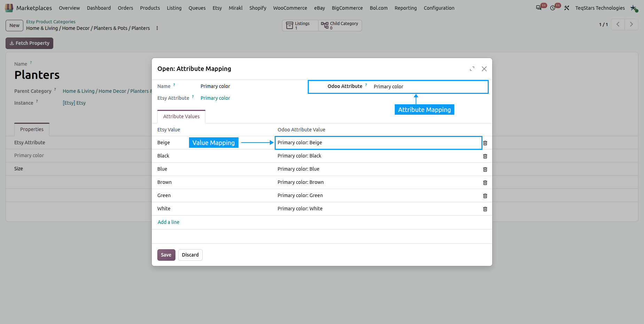
Task: Edit the Primary color: Beige value field
Action: (x=378, y=143)
